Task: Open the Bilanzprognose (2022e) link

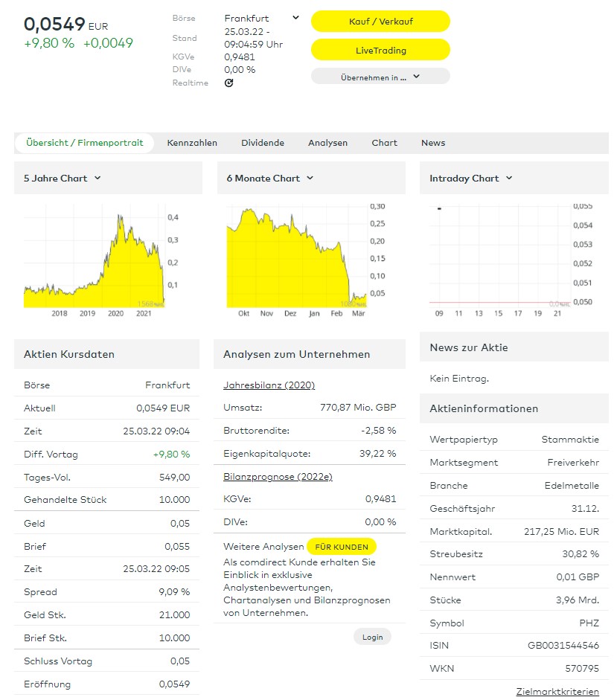Action: tap(278, 476)
